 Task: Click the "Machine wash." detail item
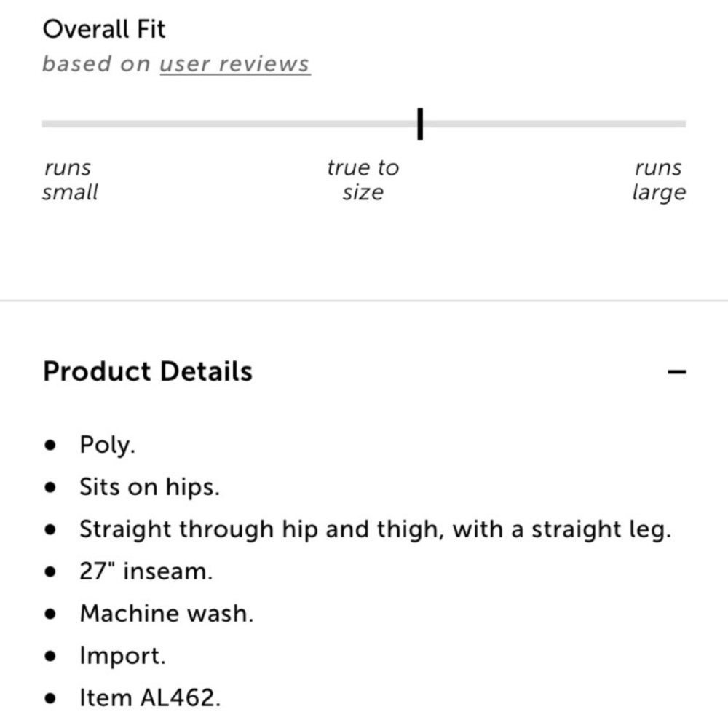point(167,614)
